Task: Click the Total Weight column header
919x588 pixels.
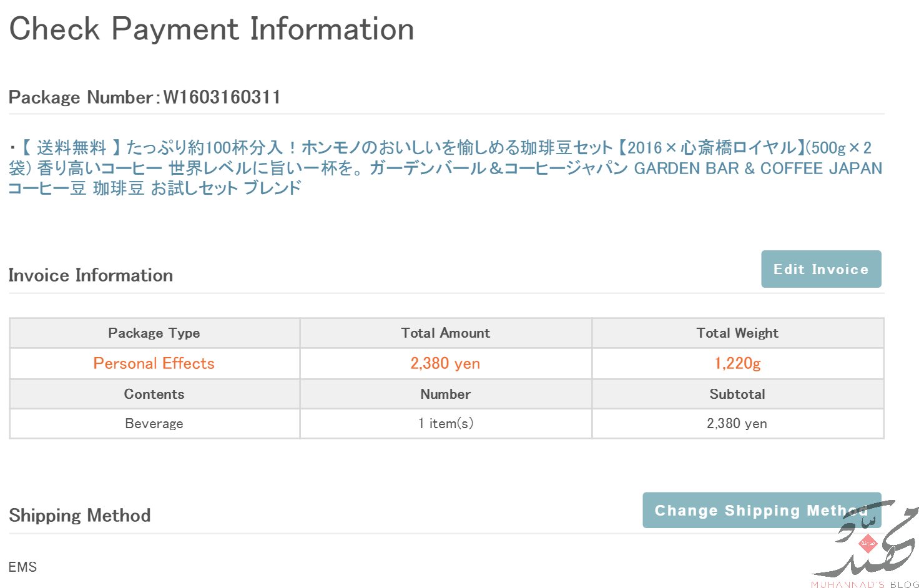Action: [737, 333]
